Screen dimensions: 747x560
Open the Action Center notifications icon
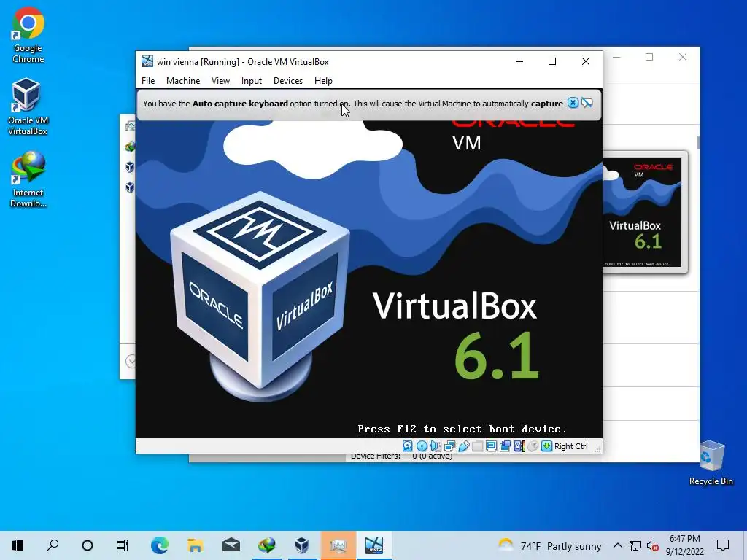point(723,545)
